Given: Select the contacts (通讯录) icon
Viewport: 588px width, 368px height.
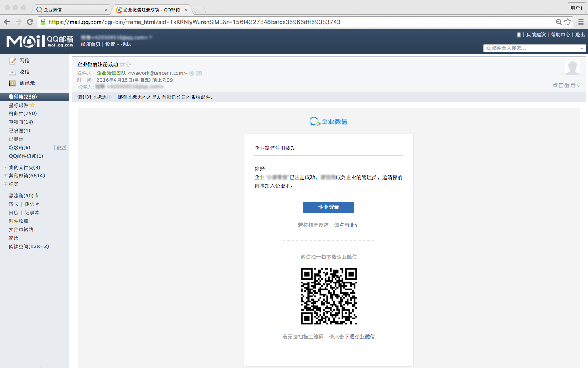Looking at the screenshot, I should [12, 83].
